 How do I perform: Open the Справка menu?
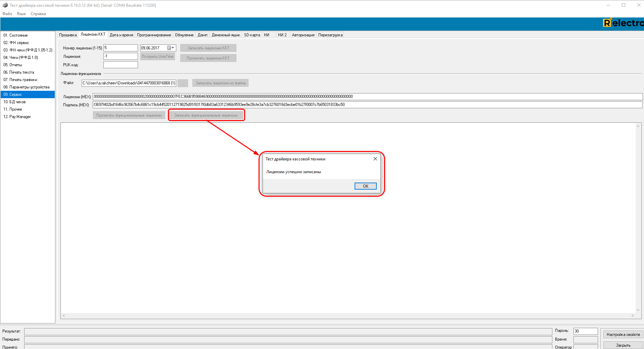pyautogui.click(x=38, y=14)
